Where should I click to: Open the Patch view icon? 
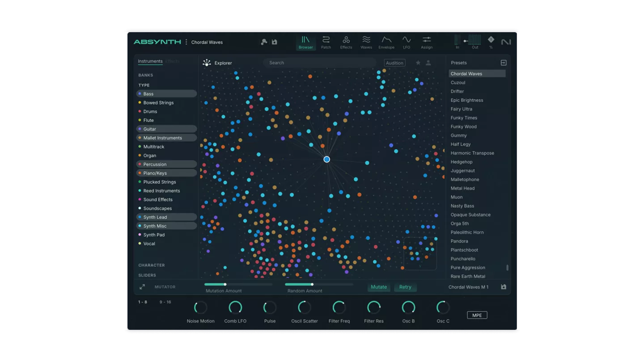[x=326, y=42]
